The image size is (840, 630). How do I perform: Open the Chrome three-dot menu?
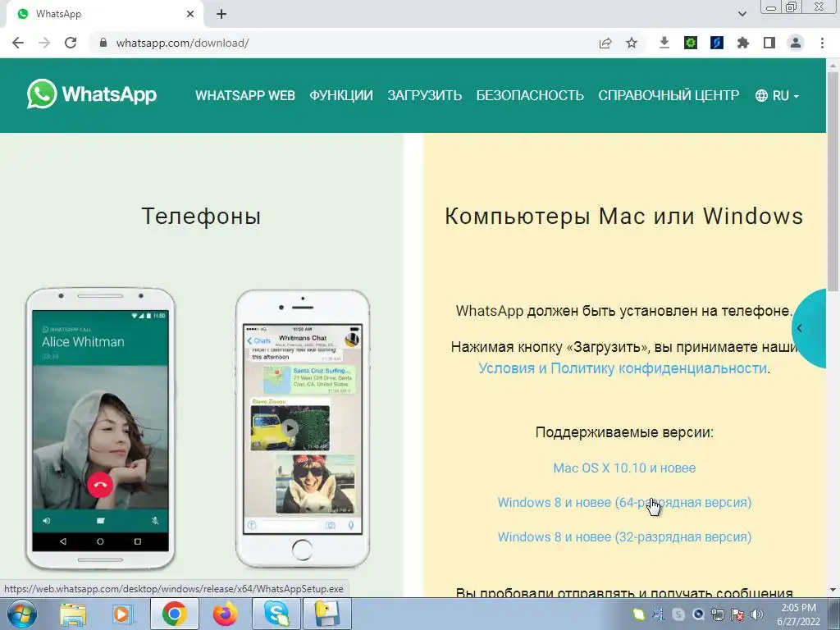coord(822,43)
